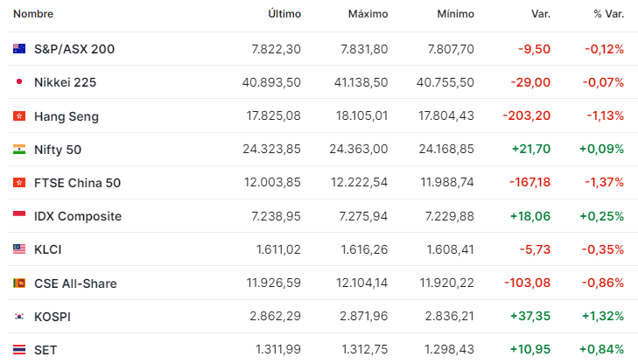Viewport: 638px width, 364px height.
Task: Sort by the % Var. column header
Action: pos(609,14)
